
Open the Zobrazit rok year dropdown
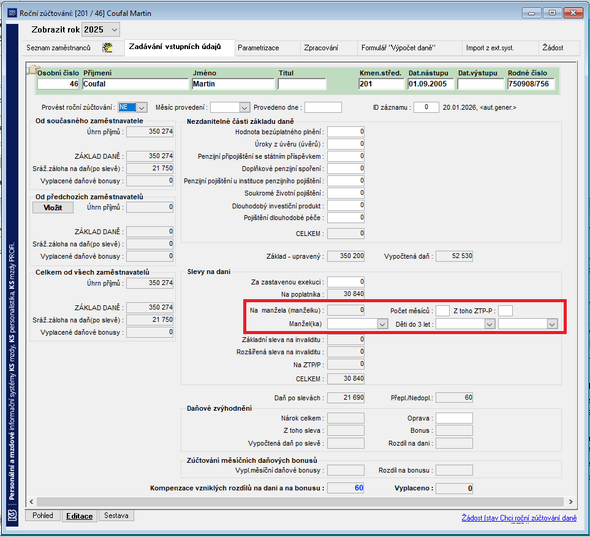coord(114,30)
